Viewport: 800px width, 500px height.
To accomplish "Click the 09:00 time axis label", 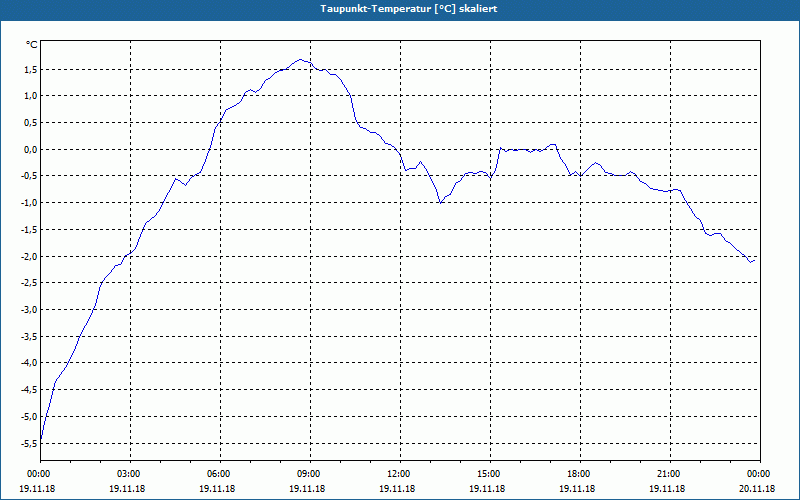I will pos(310,474).
